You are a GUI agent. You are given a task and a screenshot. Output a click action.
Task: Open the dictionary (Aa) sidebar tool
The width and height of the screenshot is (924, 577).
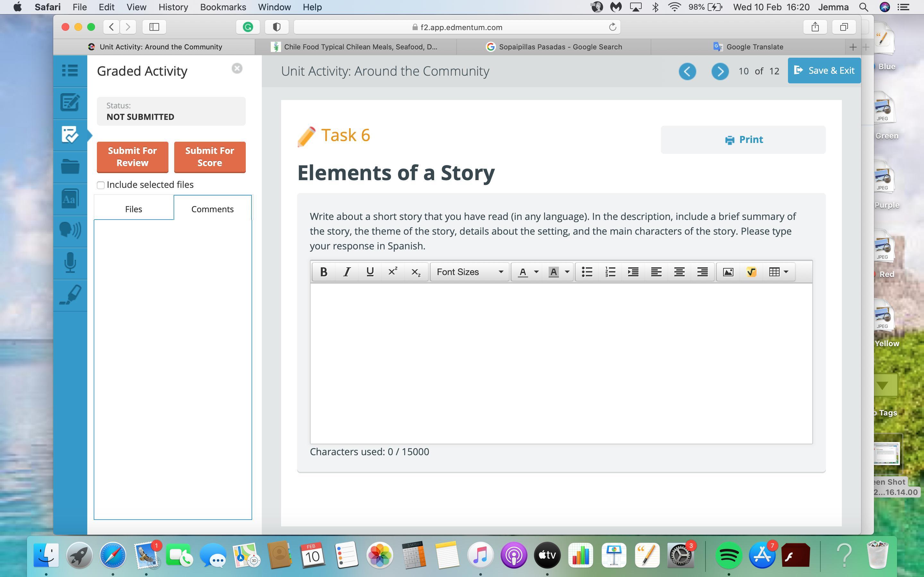[70, 199]
